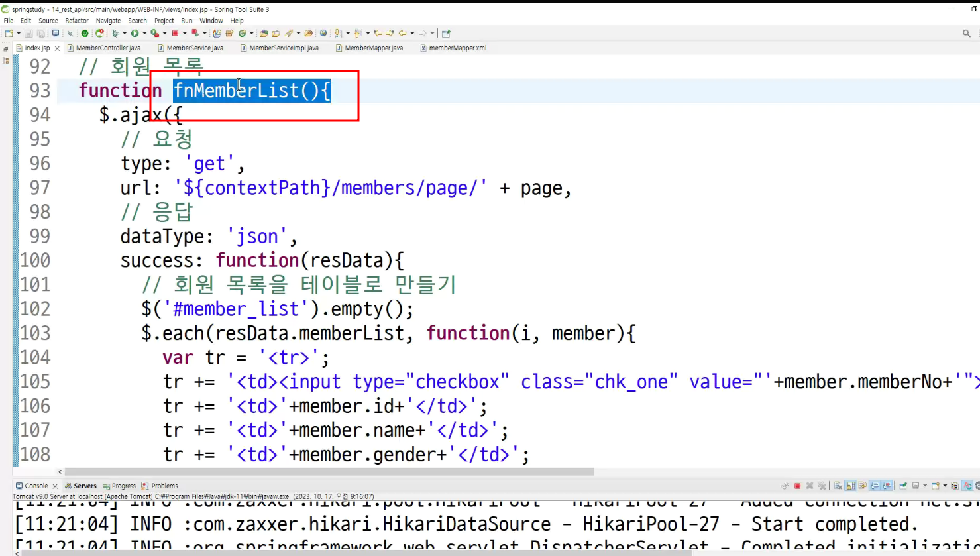980x556 pixels.
Task: Switch to the Progress view tab
Action: pyautogui.click(x=119, y=486)
